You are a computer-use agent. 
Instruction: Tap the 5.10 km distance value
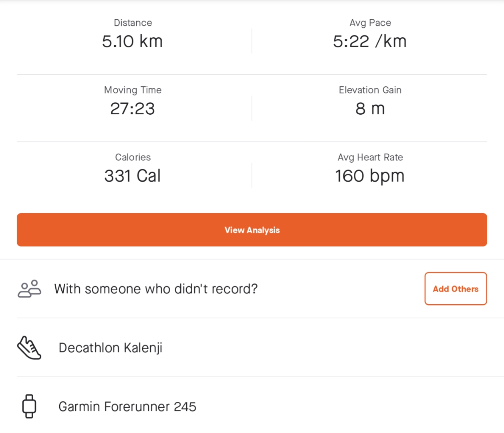133,41
